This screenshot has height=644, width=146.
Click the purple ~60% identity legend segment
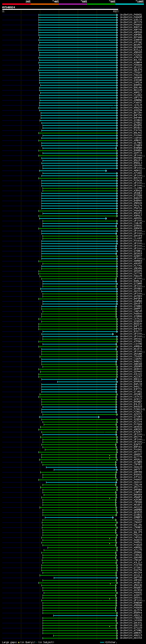[x=73, y=4]
